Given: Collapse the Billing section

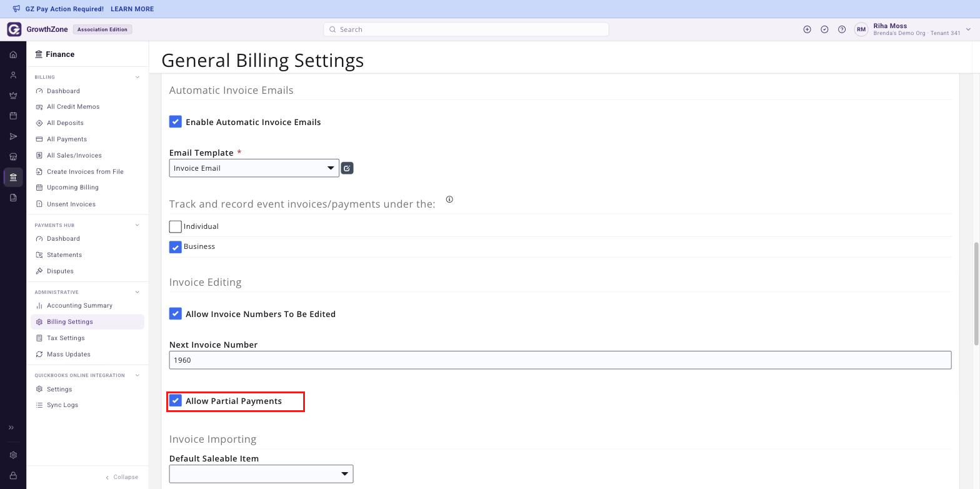Looking at the screenshot, I should coord(137,78).
